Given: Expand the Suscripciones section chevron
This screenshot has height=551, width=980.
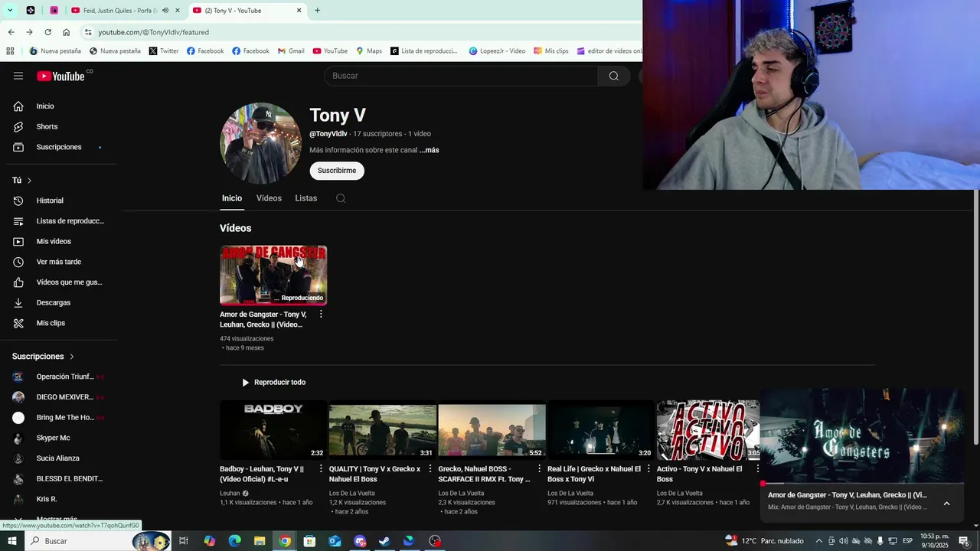Looking at the screenshot, I should click(x=72, y=357).
